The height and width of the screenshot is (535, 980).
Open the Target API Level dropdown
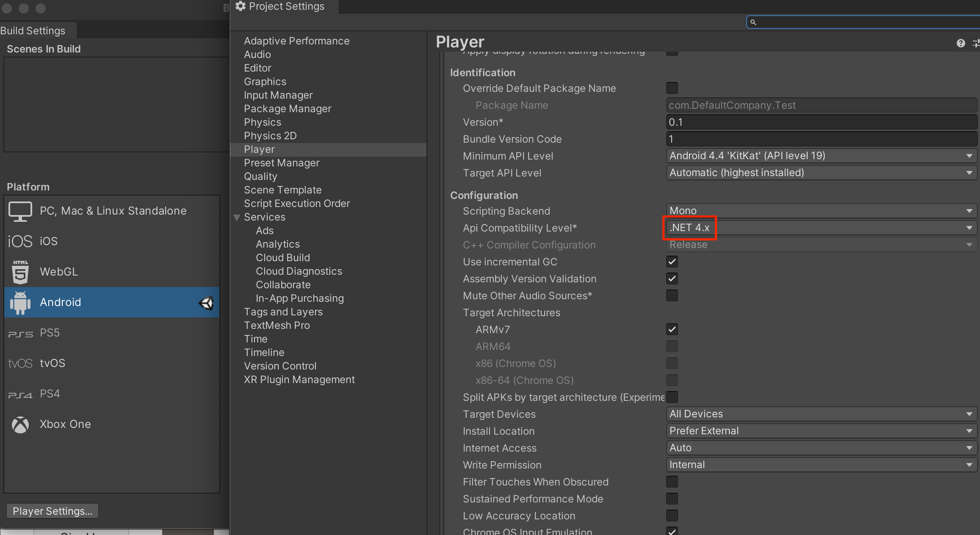(821, 173)
